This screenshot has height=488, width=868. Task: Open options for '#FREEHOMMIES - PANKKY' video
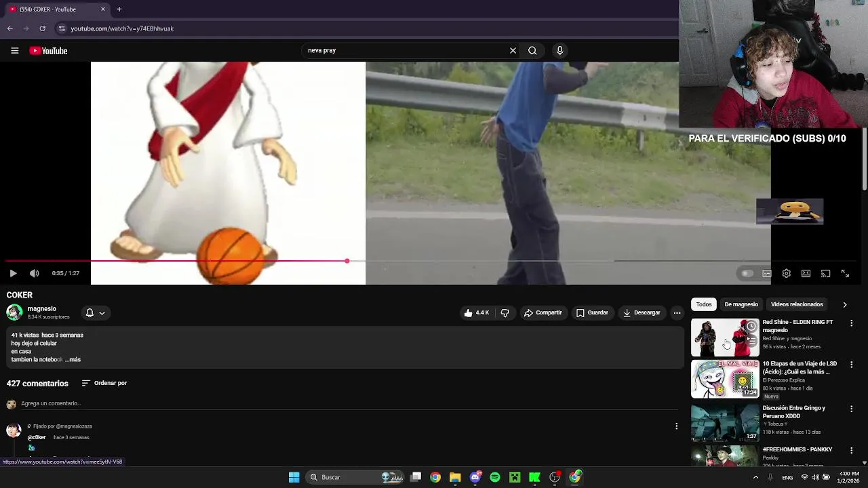coord(851,450)
